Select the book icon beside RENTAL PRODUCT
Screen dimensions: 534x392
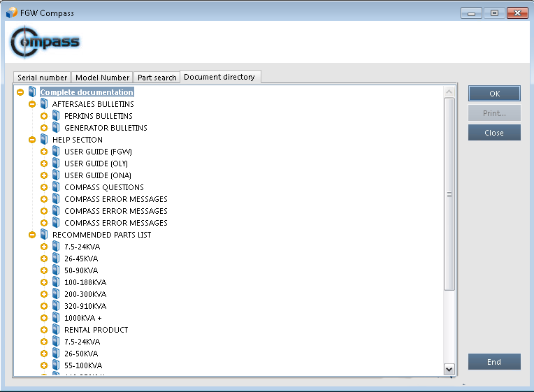pos(56,330)
